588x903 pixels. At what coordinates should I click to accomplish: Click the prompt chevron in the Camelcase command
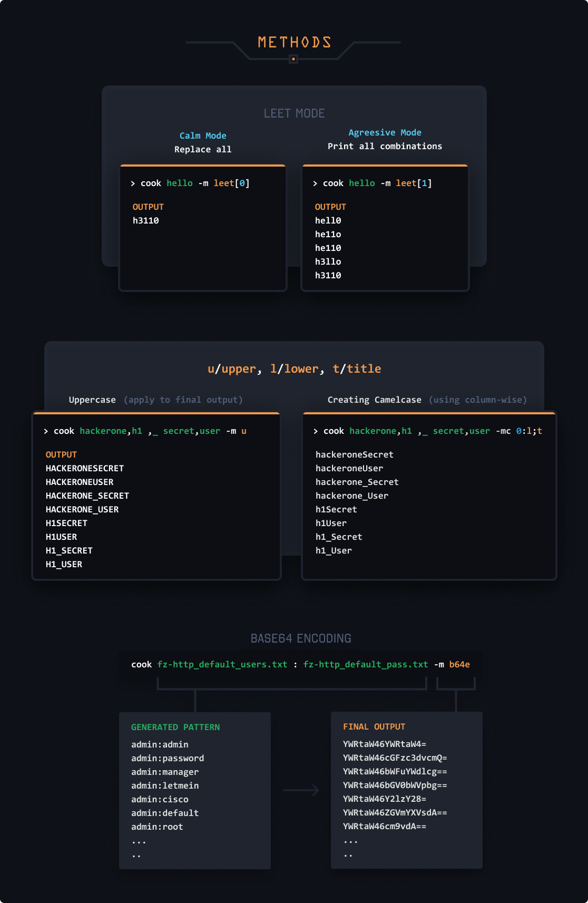tap(316, 431)
